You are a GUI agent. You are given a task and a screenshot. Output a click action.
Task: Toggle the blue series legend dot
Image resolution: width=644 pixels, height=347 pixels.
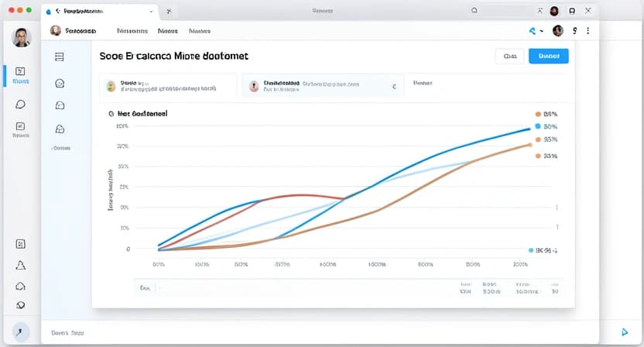coord(537,126)
